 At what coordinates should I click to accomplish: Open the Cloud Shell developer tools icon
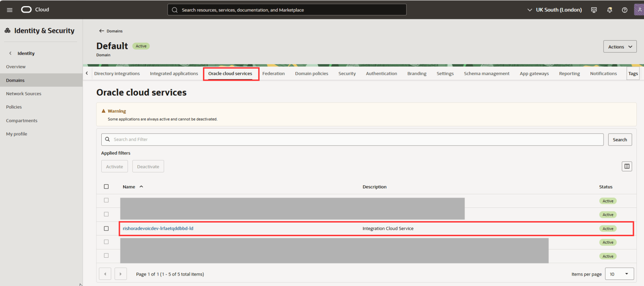(x=594, y=10)
